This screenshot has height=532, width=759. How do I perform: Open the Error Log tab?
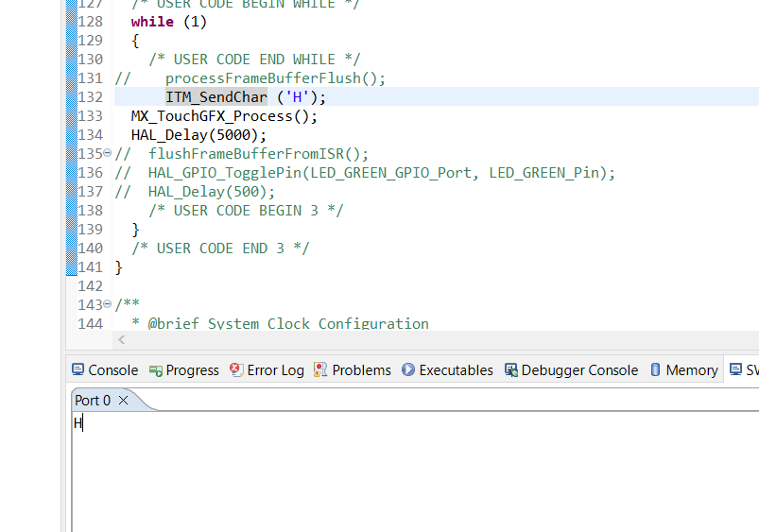[x=267, y=370]
